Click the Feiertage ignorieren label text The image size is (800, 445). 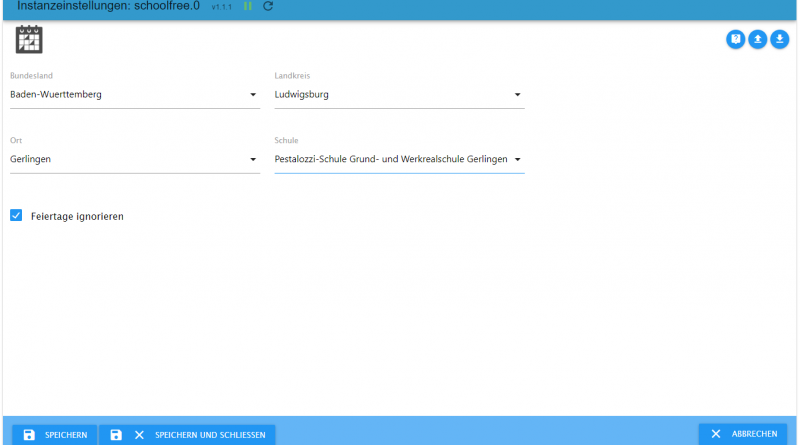point(77,216)
